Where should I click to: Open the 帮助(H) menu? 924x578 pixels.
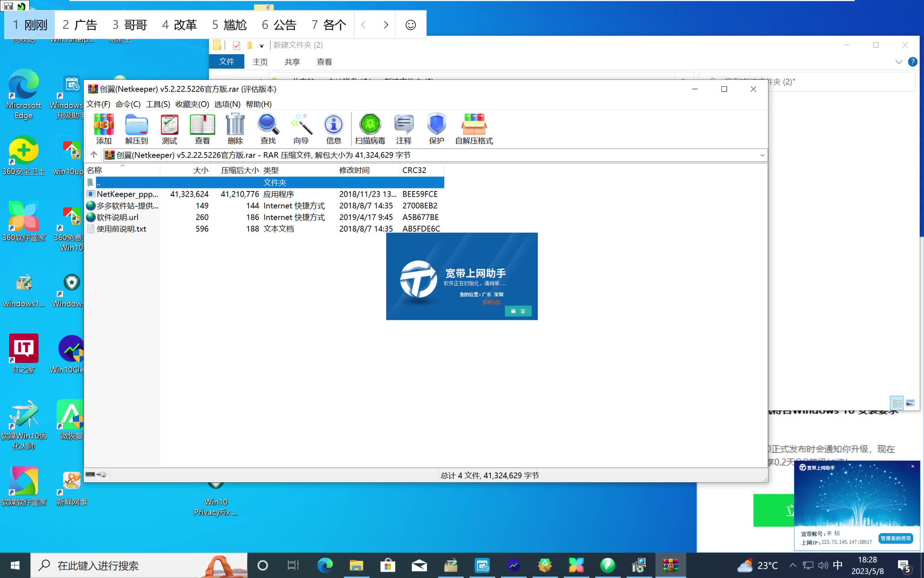(259, 104)
